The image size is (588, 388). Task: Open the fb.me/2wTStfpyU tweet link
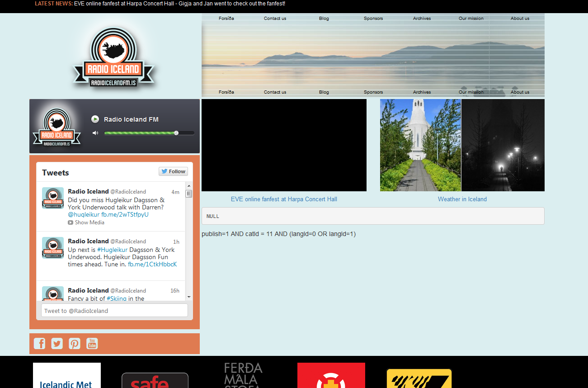pos(125,214)
